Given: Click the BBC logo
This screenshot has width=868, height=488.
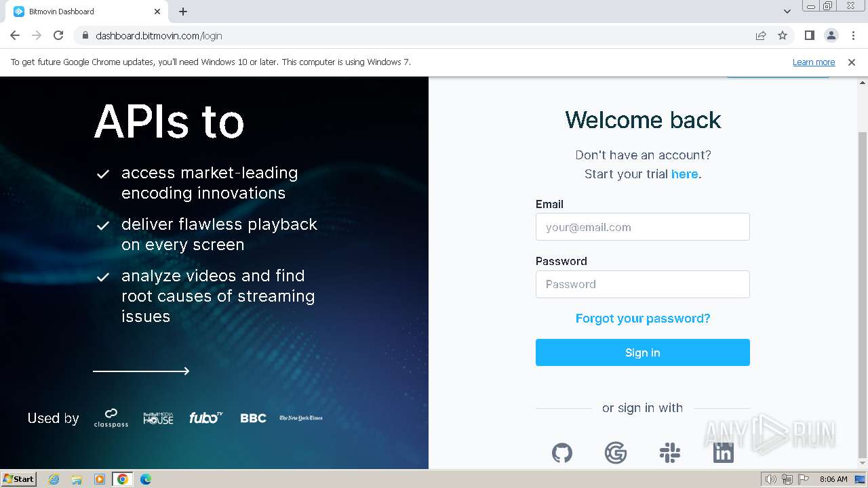Looking at the screenshot, I should coord(253,418).
